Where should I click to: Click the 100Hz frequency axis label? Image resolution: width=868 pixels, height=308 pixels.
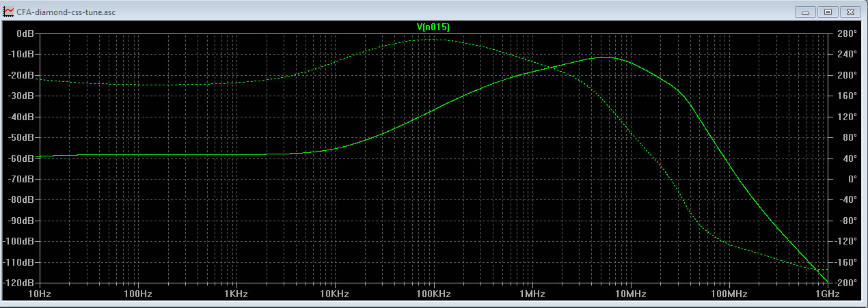click(x=139, y=294)
